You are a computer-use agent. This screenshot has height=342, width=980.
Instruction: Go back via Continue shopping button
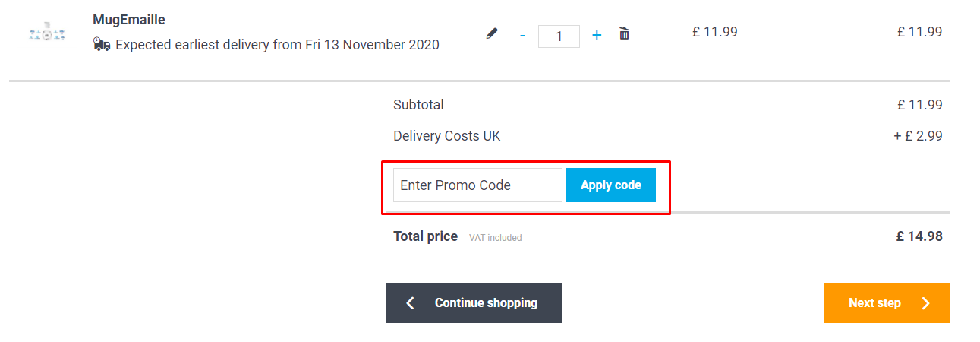(474, 302)
